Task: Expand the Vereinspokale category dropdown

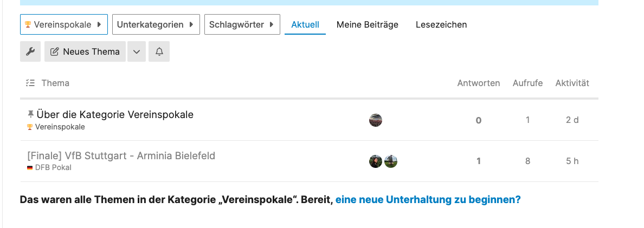Action: point(64,24)
